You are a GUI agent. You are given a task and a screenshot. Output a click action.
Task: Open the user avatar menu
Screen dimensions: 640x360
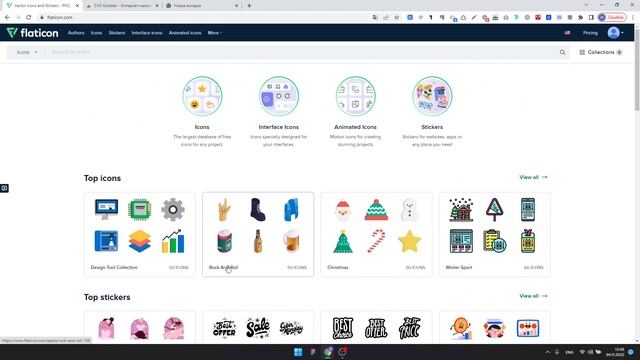tap(615, 33)
